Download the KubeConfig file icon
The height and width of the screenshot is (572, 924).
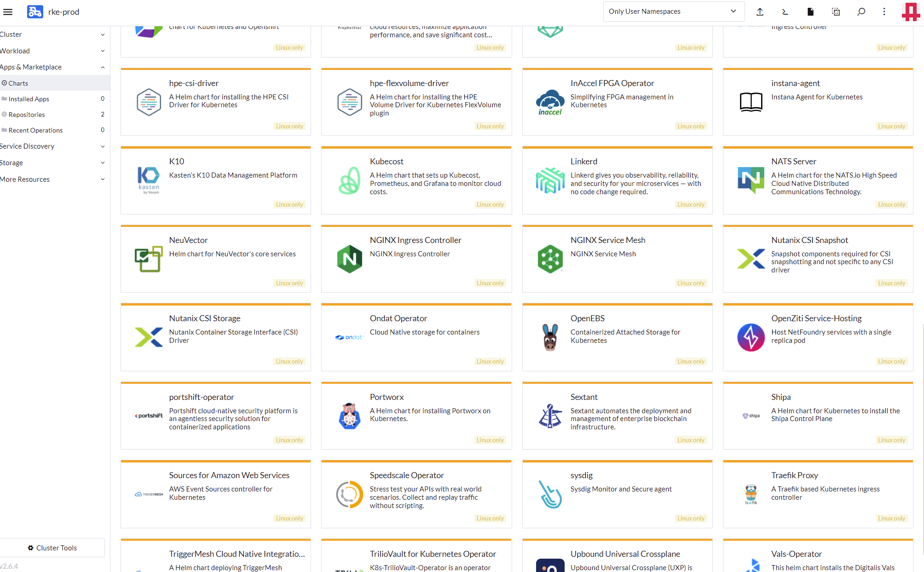(x=810, y=12)
